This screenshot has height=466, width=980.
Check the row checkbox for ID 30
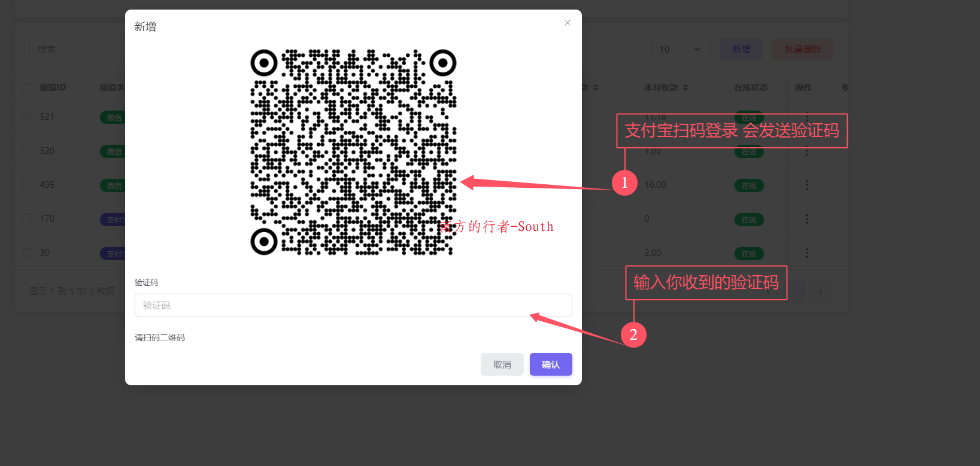(x=26, y=252)
